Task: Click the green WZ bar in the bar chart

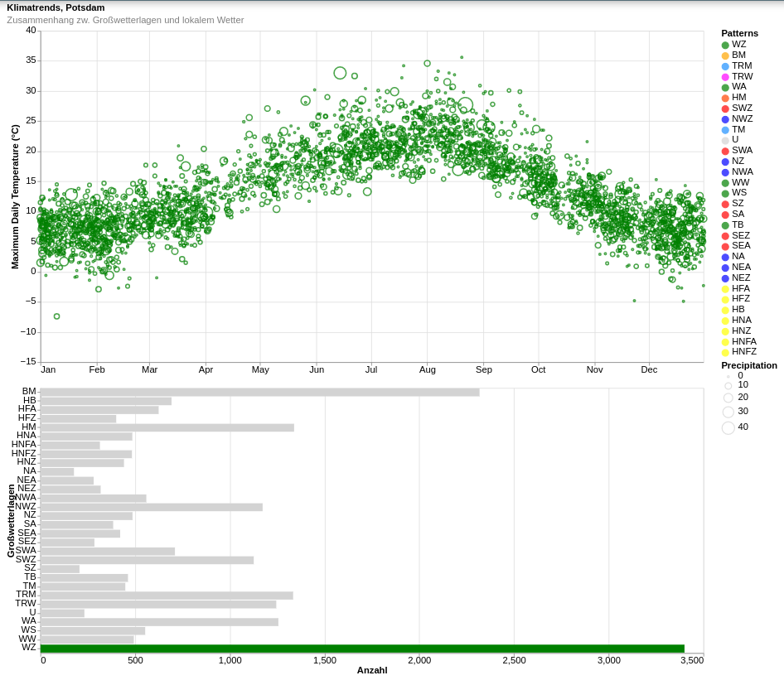Action: (x=362, y=649)
